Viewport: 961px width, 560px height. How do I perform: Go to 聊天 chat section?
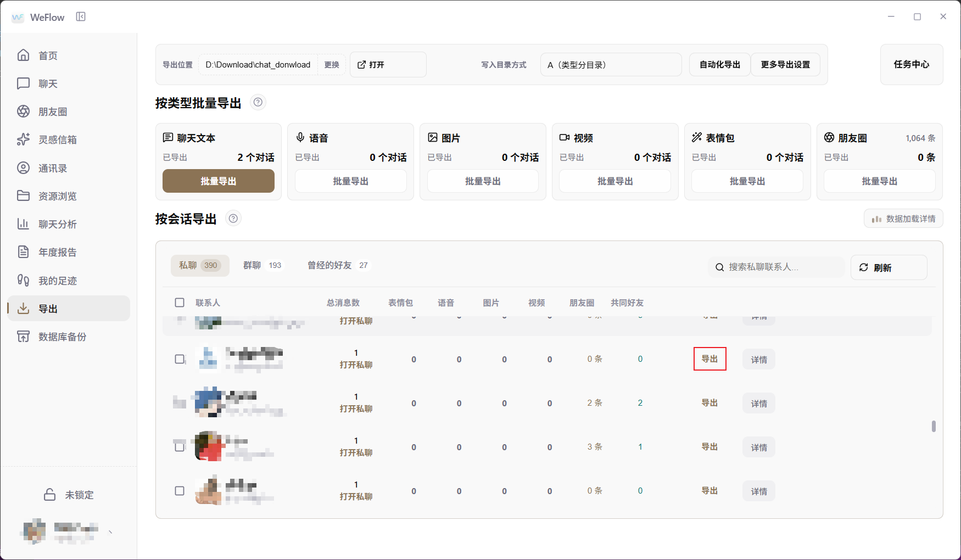tap(69, 83)
